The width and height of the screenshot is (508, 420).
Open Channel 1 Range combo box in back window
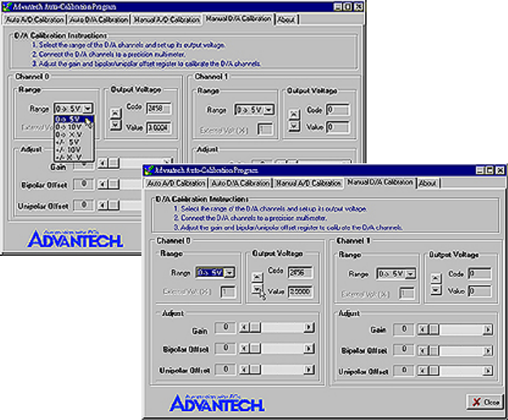coord(267,109)
